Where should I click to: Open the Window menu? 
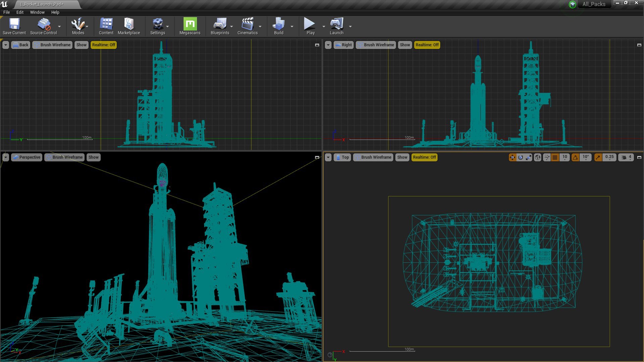coord(37,12)
